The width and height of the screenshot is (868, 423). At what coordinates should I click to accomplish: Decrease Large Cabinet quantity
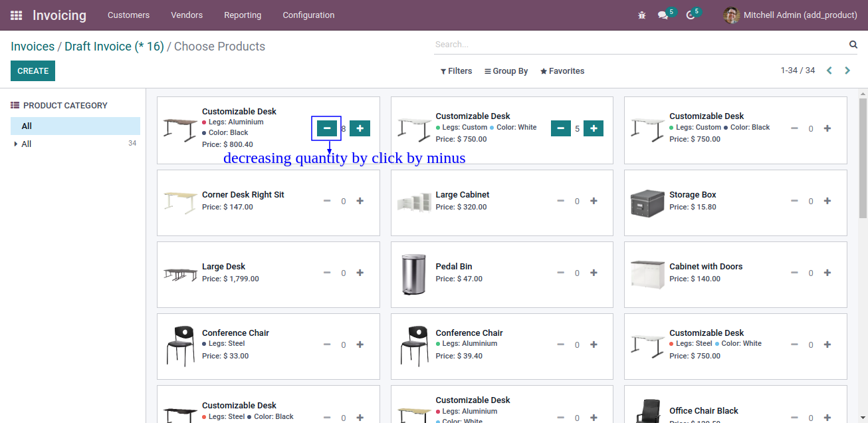point(561,201)
